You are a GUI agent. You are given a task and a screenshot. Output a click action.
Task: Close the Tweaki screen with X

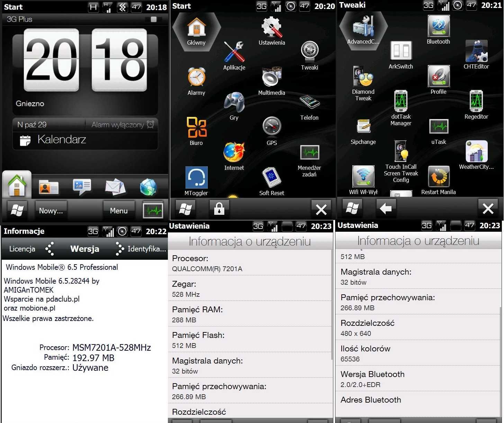click(x=488, y=208)
